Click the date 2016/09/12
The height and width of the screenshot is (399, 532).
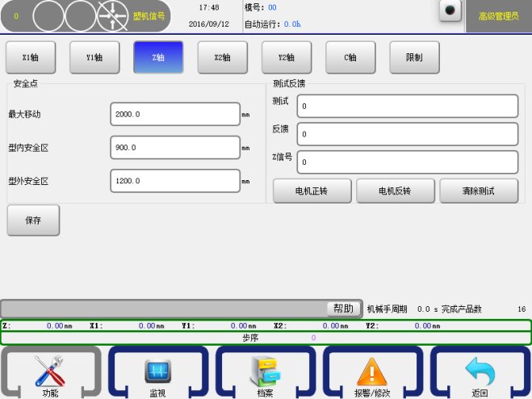(208, 24)
